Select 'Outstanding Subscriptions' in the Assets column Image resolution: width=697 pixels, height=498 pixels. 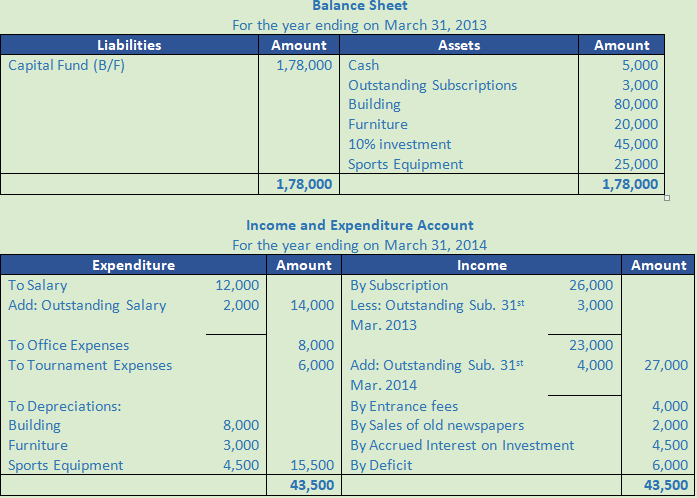coord(433,85)
